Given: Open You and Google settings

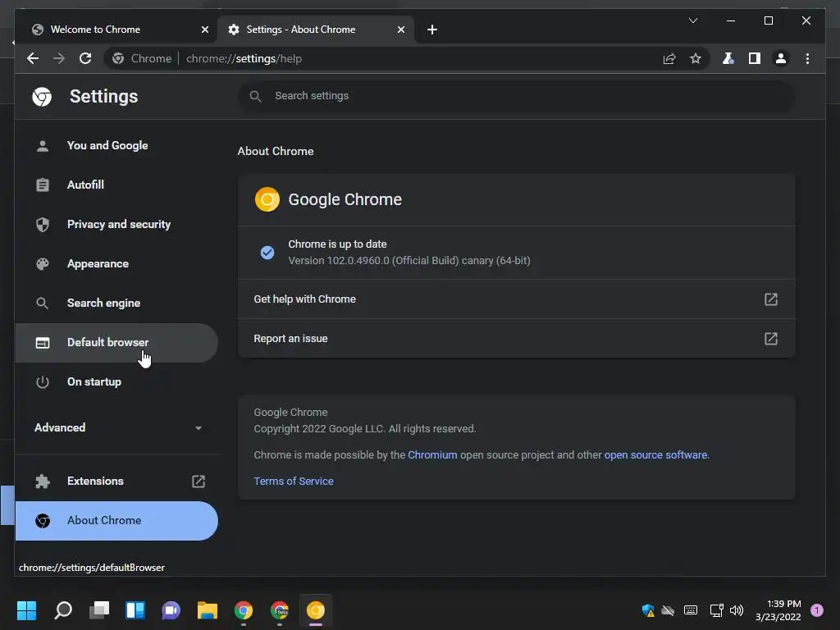Looking at the screenshot, I should 116,146.
